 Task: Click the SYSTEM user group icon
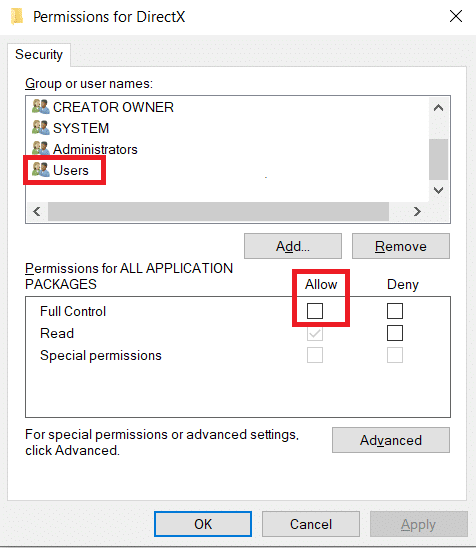[x=41, y=128]
